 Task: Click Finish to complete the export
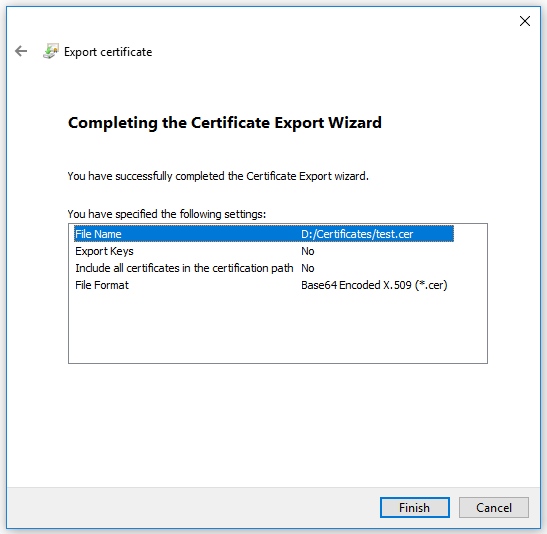(x=414, y=507)
